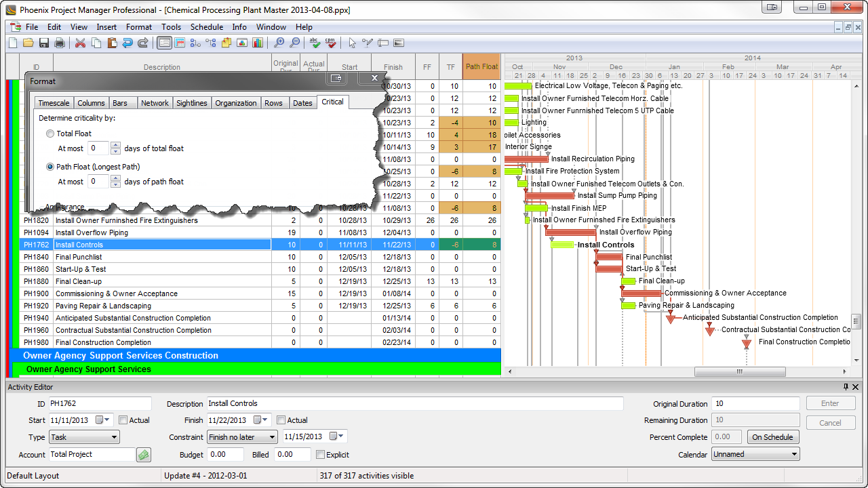The width and height of the screenshot is (868, 488).
Task: Check the Actual box next to Start date
Action: [123, 420]
